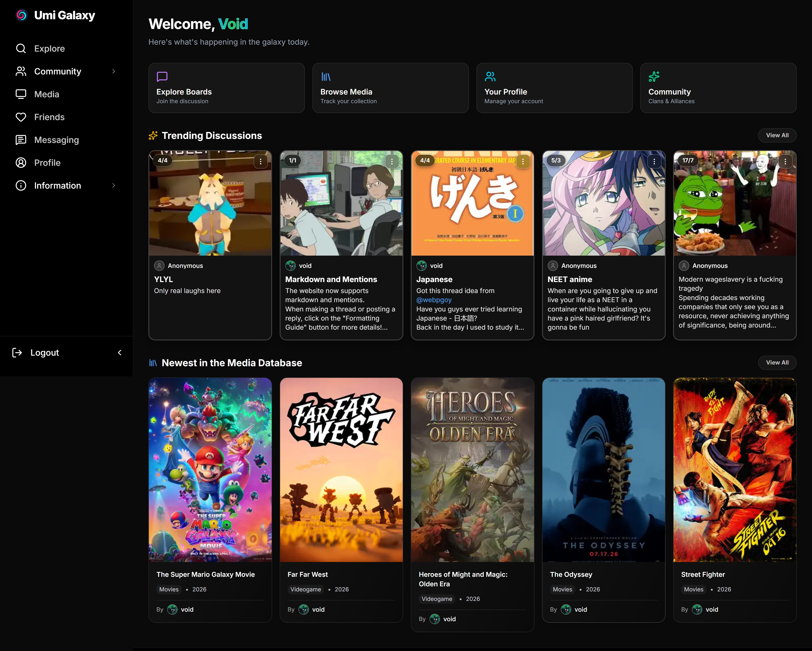Click the Movies tag under Street Fighter
812x651 pixels.
click(x=693, y=590)
